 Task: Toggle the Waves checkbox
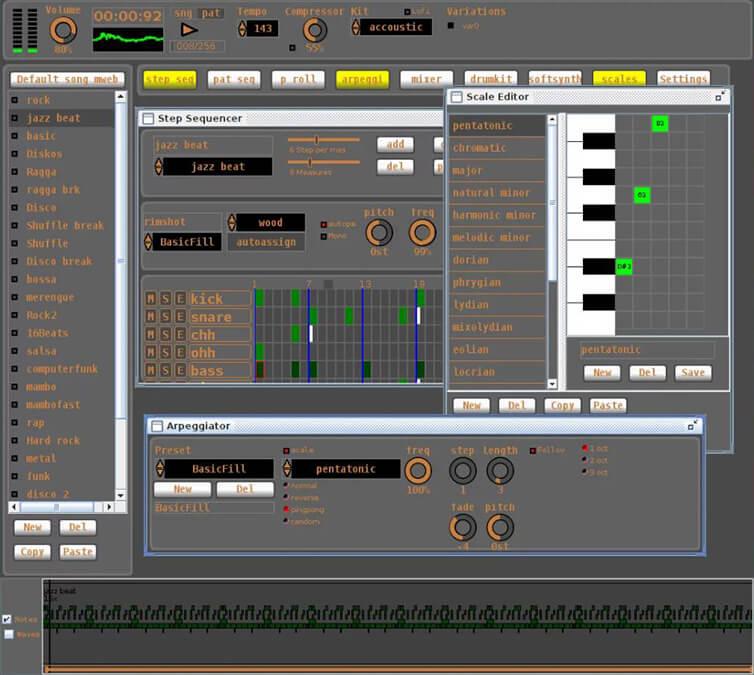(8, 634)
